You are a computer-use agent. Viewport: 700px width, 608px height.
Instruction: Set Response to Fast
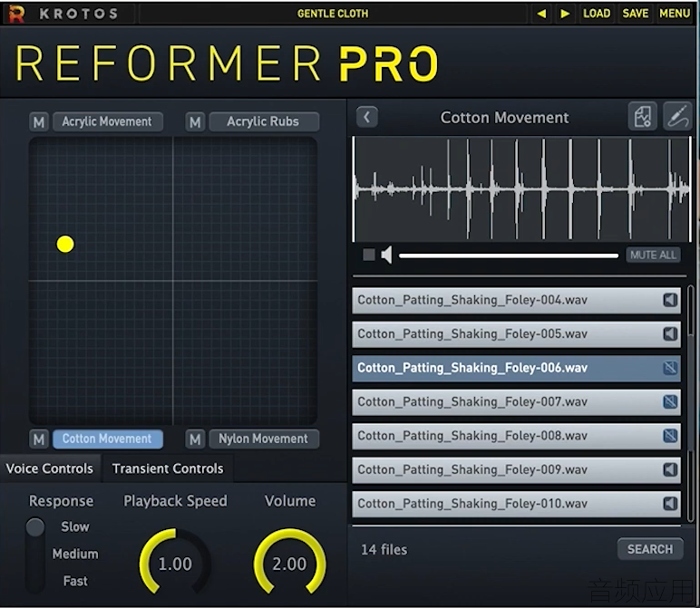[x=75, y=581]
